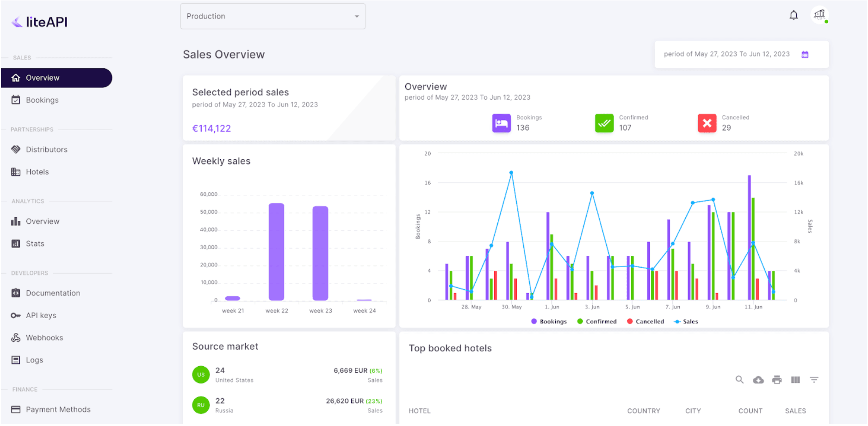Toggle Cancelled series visibility in legend
868x426 pixels.
point(645,321)
